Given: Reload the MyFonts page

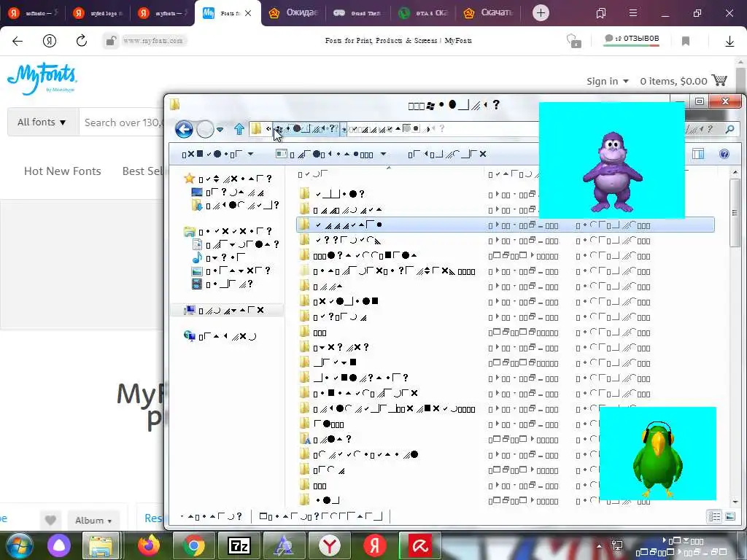Looking at the screenshot, I should pyautogui.click(x=82, y=41).
